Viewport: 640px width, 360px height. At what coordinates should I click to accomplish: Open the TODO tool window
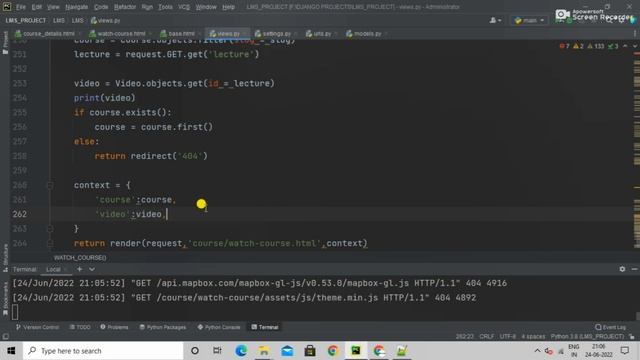(x=80, y=327)
